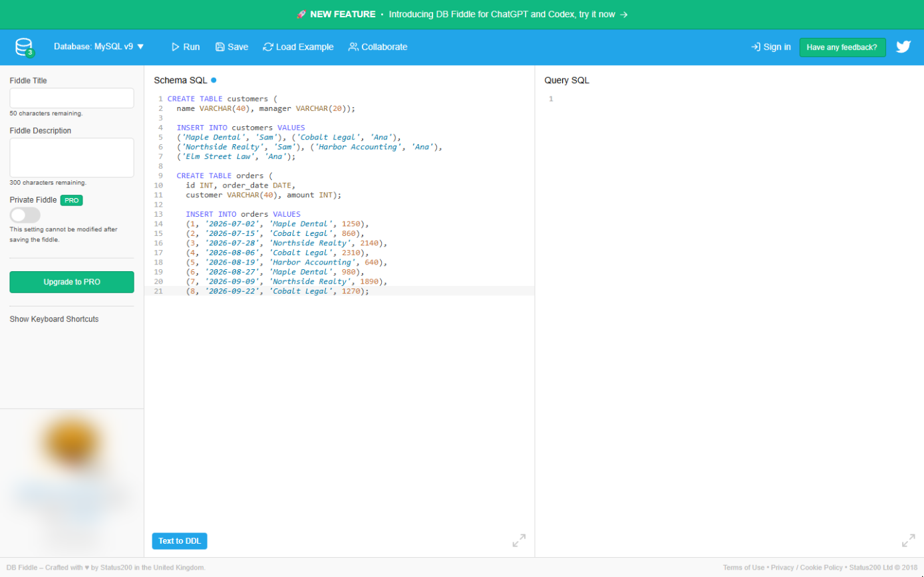Show Keyboard Shortcuts
The height and width of the screenshot is (577, 924).
tap(54, 319)
